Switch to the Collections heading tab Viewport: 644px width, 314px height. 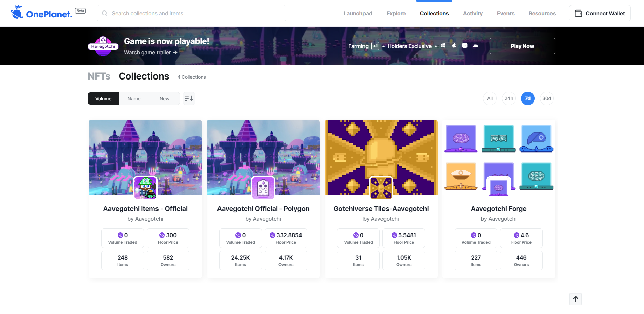tap(144, 76)
